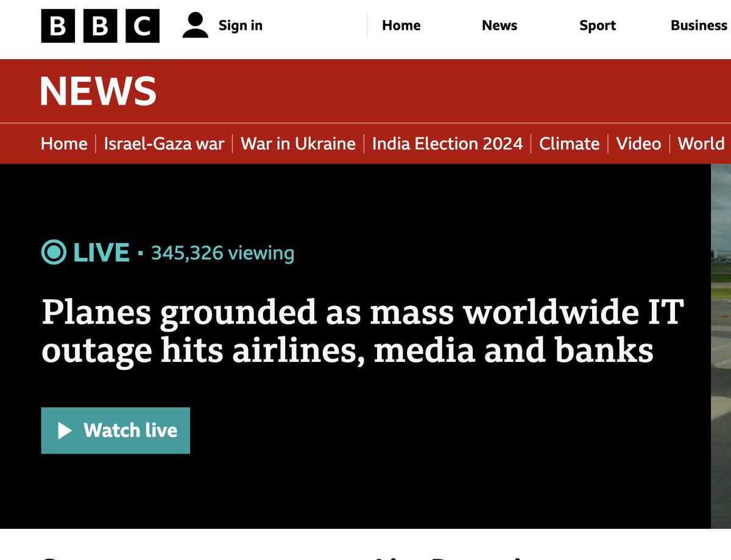Click the BBC logo blocks
Screen dimensions: 731x560
click(100, 26)
